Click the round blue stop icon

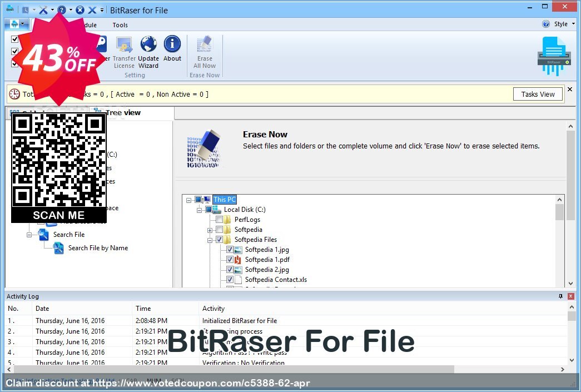tap(80, 10)
